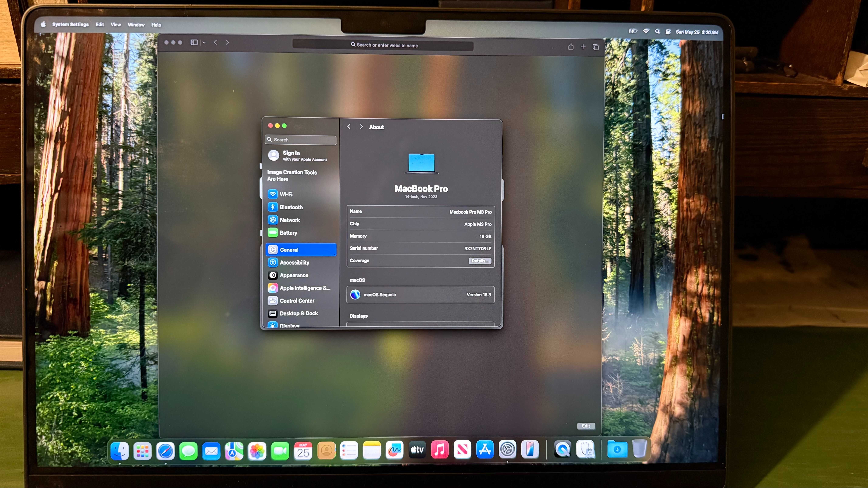
Task: Click Safari's forward arrow
Action: 227,42
